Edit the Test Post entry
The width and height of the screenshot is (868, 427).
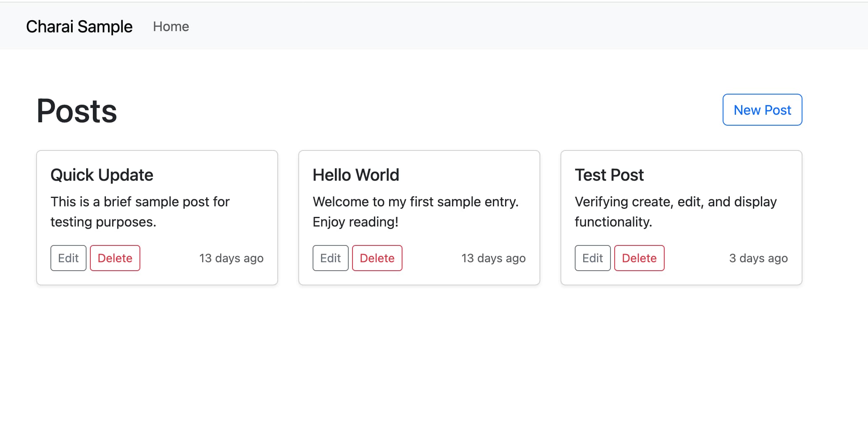tap(593, 258)
